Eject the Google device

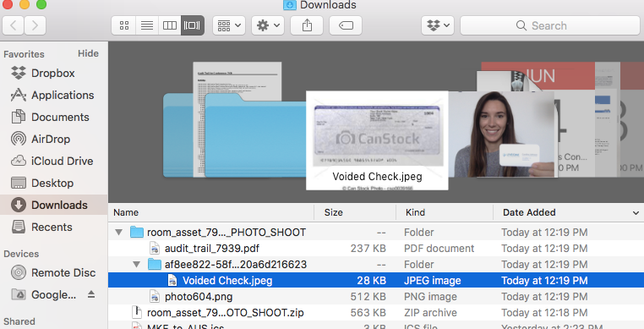pos(91,294)
